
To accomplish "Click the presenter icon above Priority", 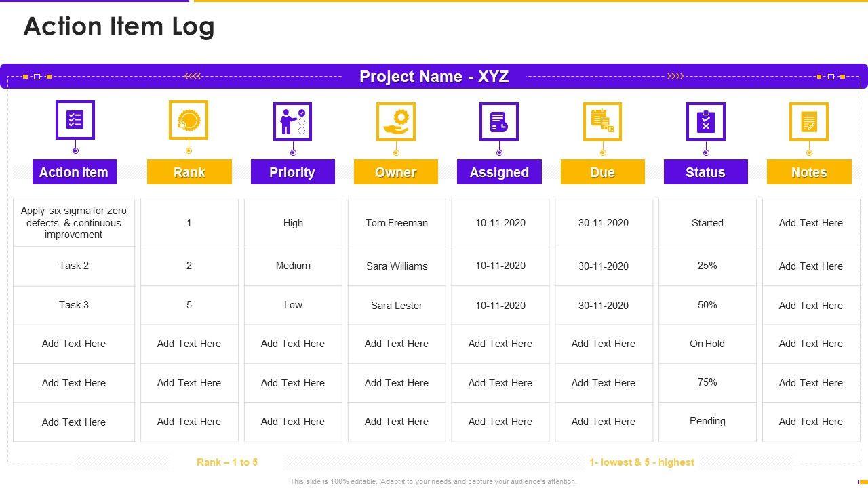I will (292, 121).
